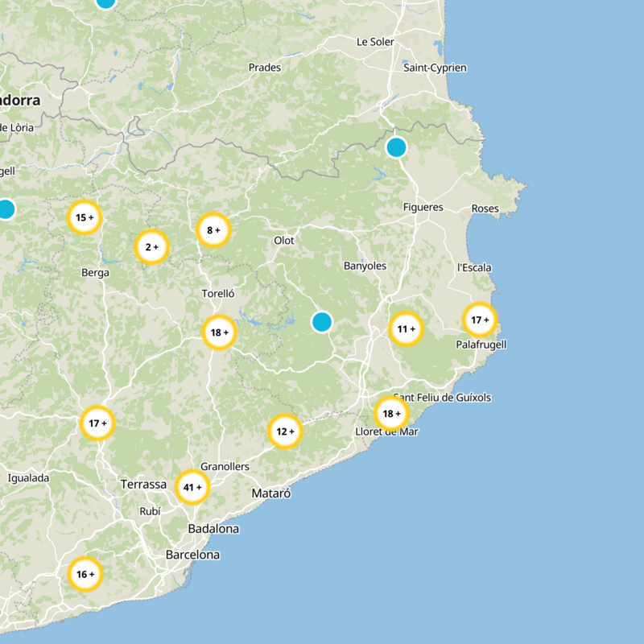The height and width of the screenshot is (644, 644).
Task: Click the Sant Feliu de Guíxols label
Action: click(x=442, y=397)
